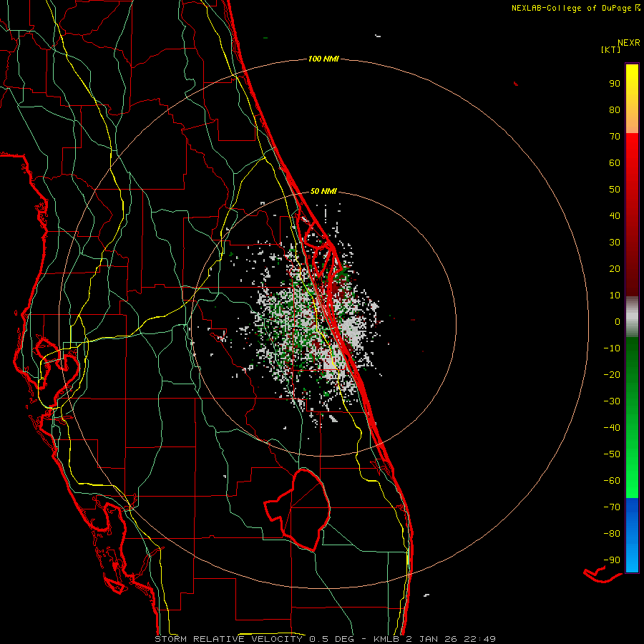
Task: Click the gray zero-velocity colorbar segment
Action: [x=632, y=317]
